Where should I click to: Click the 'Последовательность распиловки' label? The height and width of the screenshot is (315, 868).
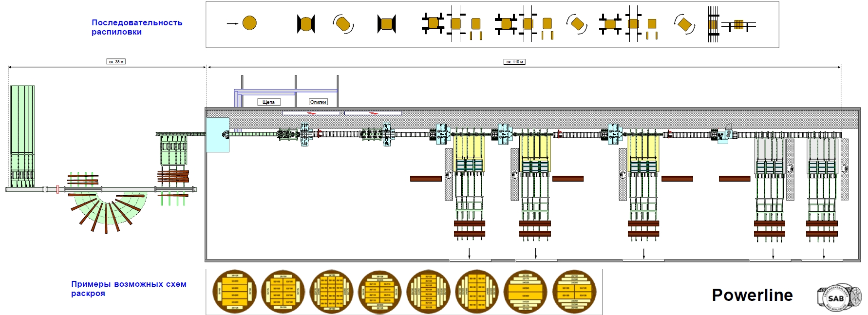coord(137,27)
